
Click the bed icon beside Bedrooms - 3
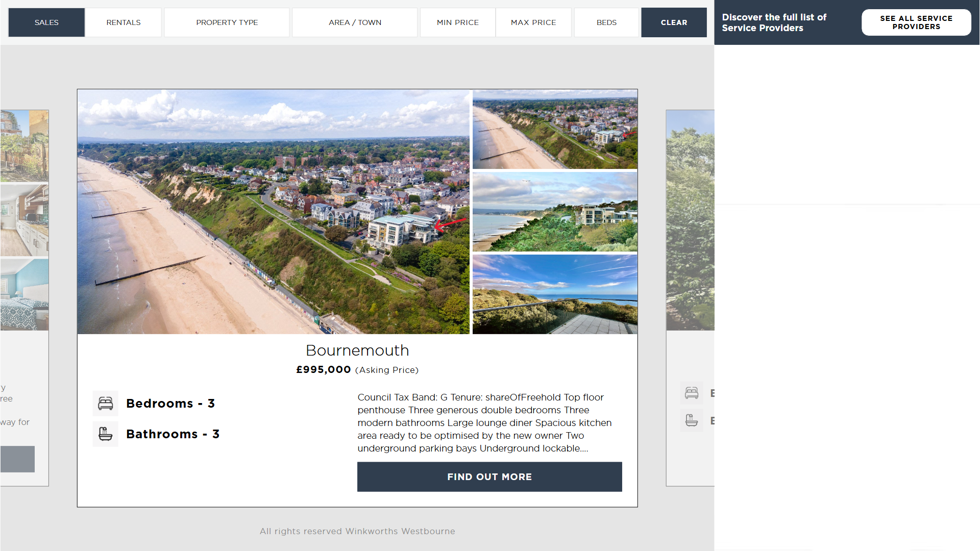coord(106,404)
